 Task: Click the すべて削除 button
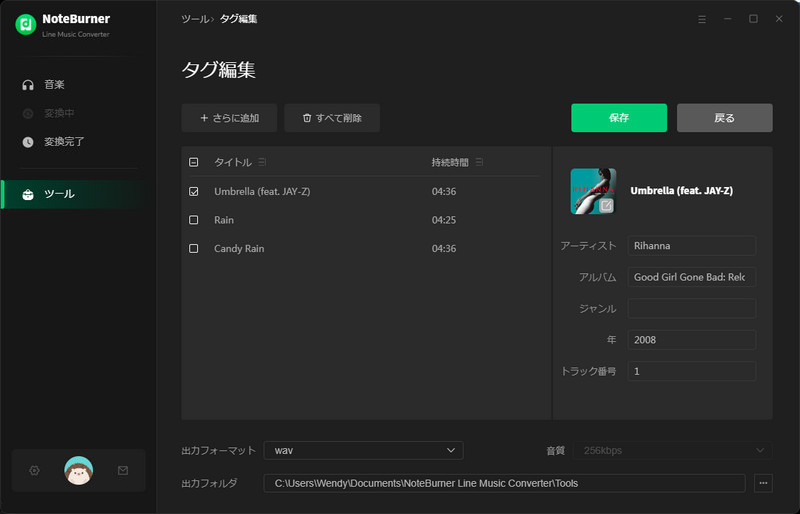click(x=332, y=118)
